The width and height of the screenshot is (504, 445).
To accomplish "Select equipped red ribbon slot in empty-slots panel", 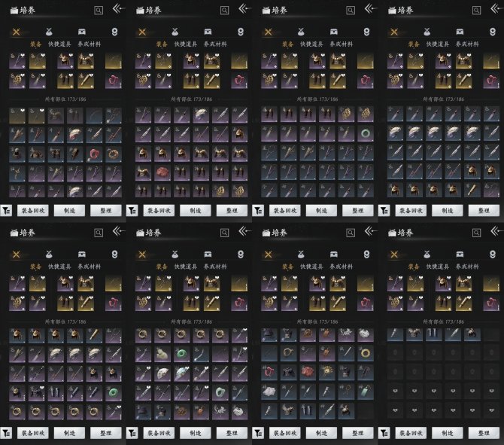I will coord(491,303).
